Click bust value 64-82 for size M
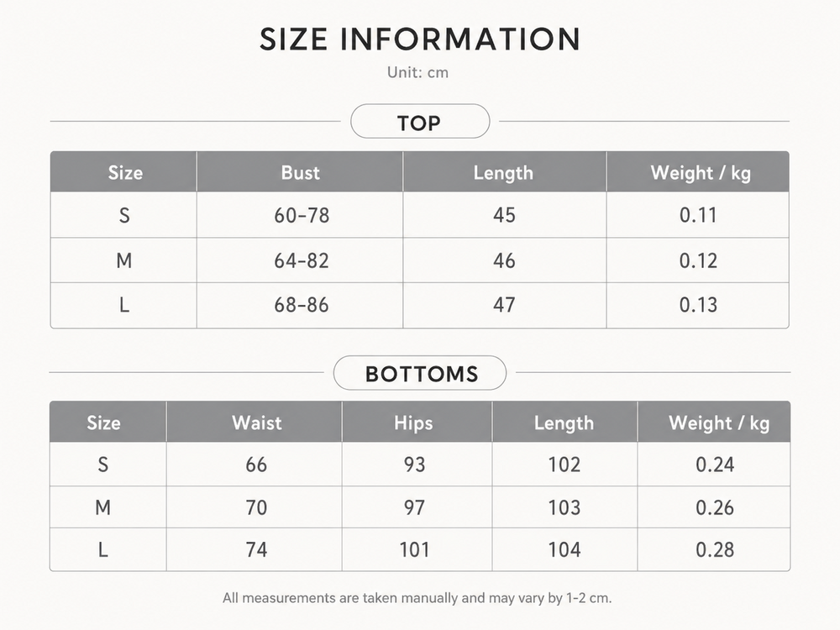 coord(302,260)
